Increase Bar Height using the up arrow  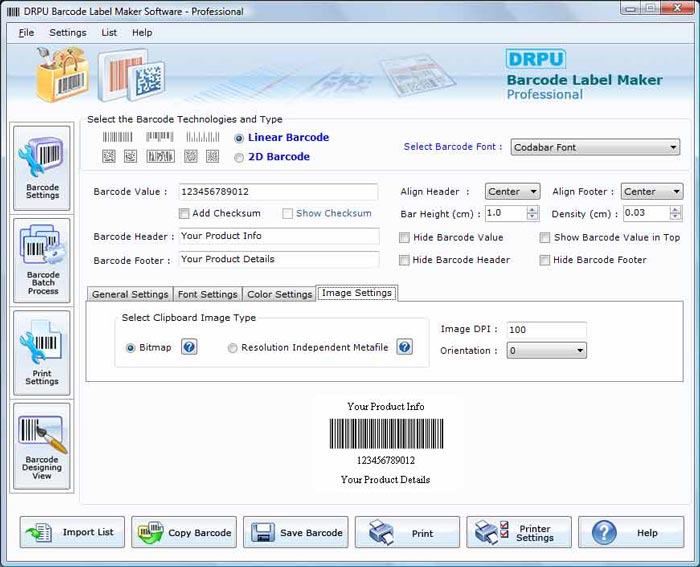tap(532, 210)
